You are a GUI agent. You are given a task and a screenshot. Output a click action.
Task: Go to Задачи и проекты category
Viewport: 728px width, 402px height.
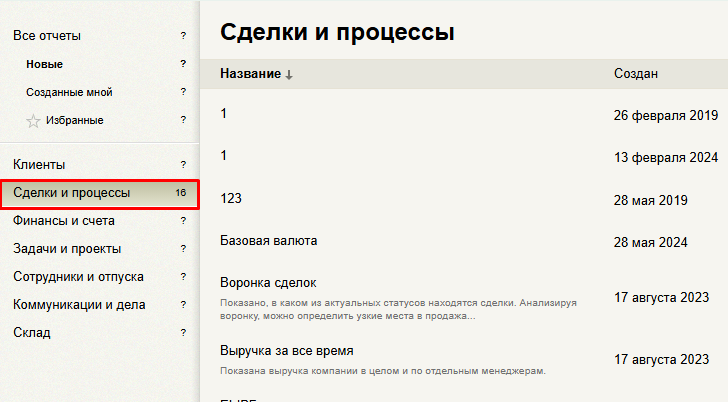(x=67, y=248)
